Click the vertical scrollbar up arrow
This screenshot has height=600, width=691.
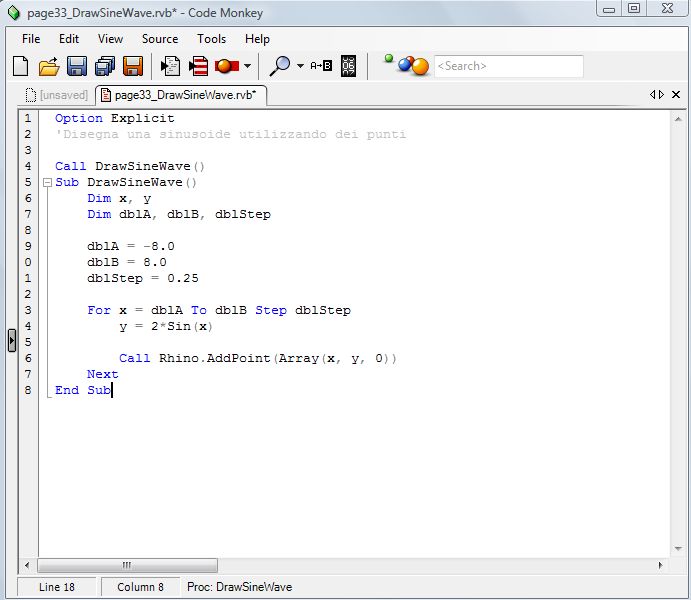click(x=678, y=119)
